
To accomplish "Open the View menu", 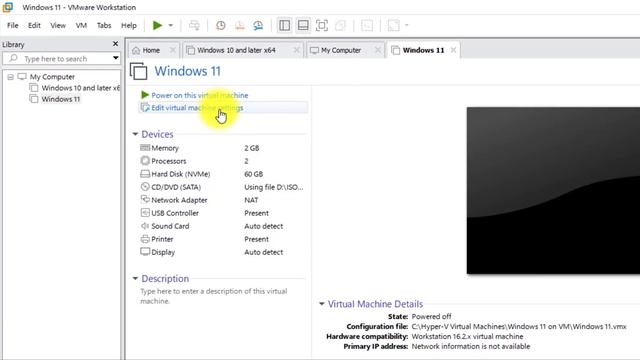I will point(58,25).
